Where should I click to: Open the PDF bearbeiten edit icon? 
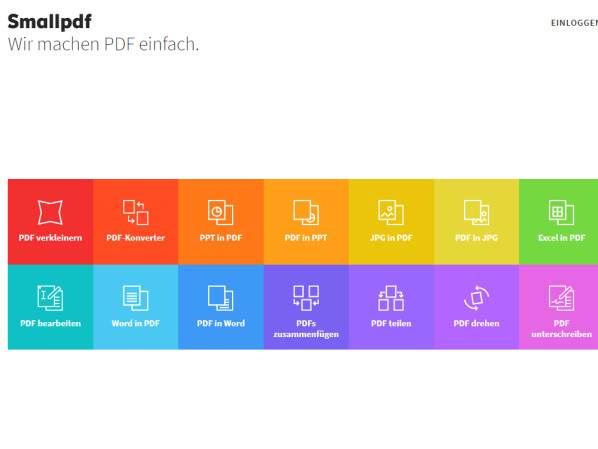(50, 298)
